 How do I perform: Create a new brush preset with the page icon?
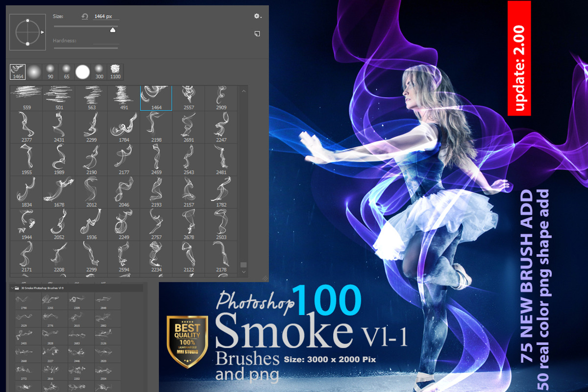click(257, 34)
